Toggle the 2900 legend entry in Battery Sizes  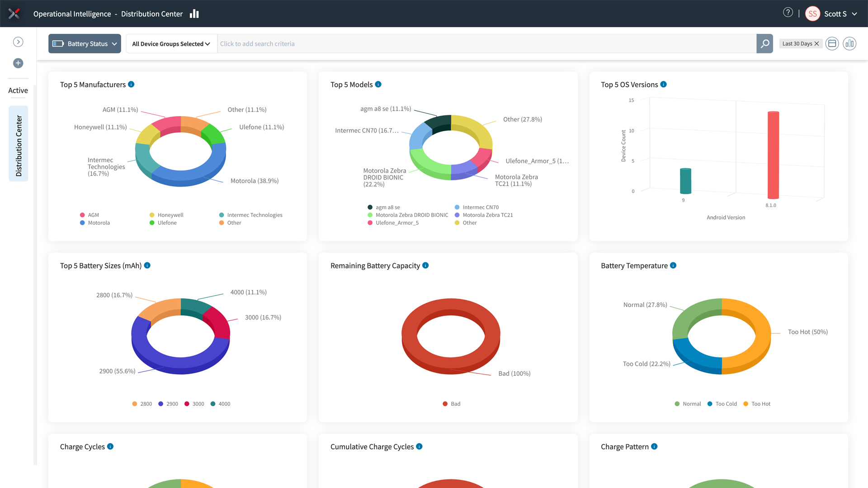coord(168,404)
